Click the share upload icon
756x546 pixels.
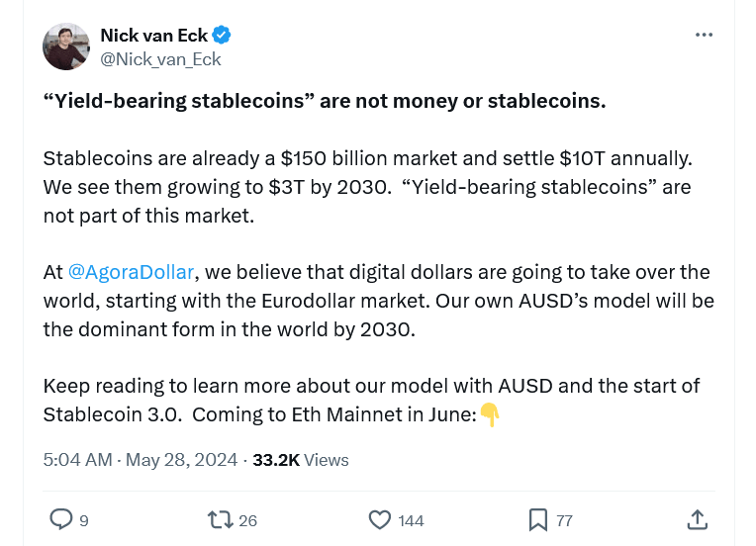pyautogui.click(x=697, y=519)
